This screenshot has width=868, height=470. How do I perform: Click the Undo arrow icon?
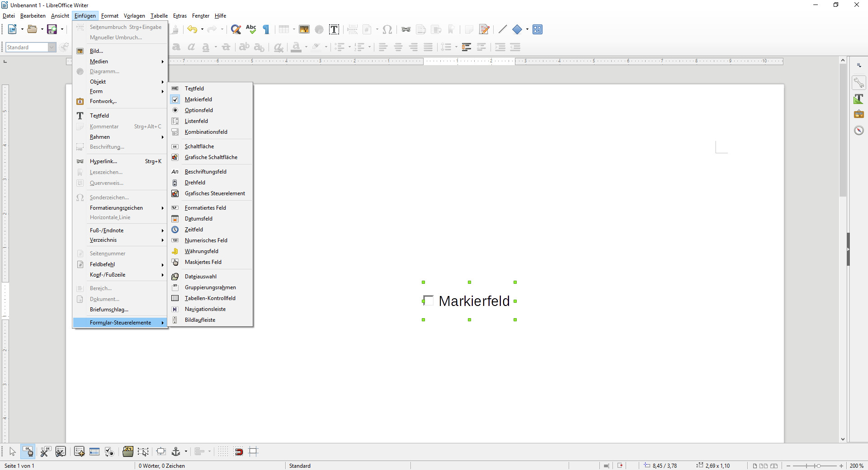tap(192, 29)
